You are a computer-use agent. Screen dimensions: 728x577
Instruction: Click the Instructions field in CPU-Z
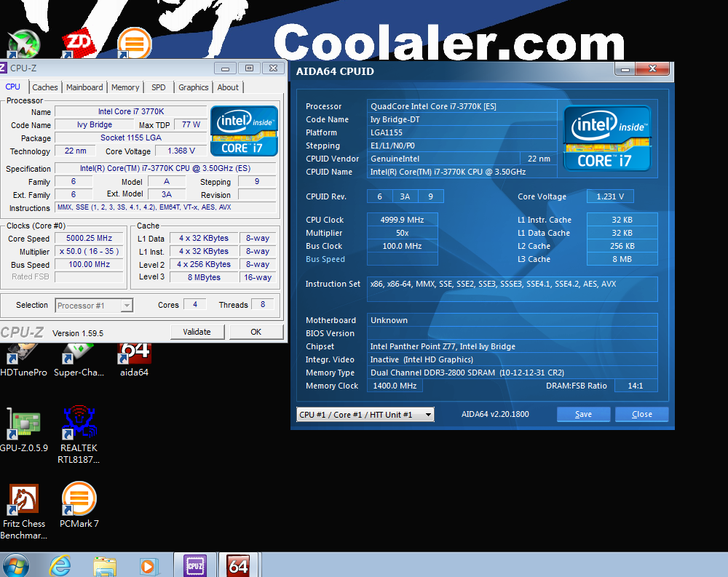(165, 207)
